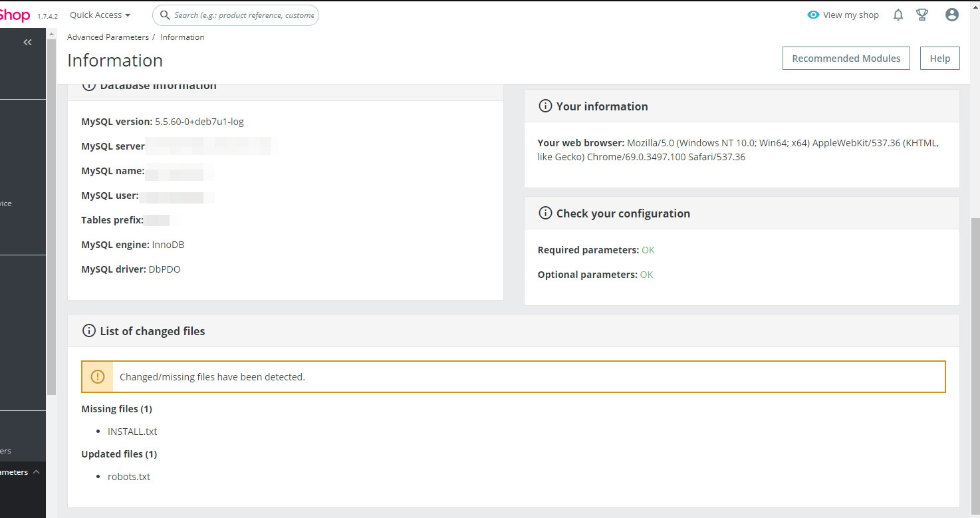Click the info icon beside Check your configuration

(545, 213)
